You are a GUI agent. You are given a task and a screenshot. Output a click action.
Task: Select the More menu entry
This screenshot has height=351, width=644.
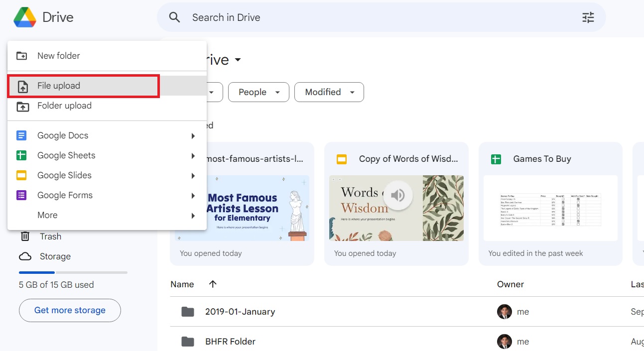[107, 215]
